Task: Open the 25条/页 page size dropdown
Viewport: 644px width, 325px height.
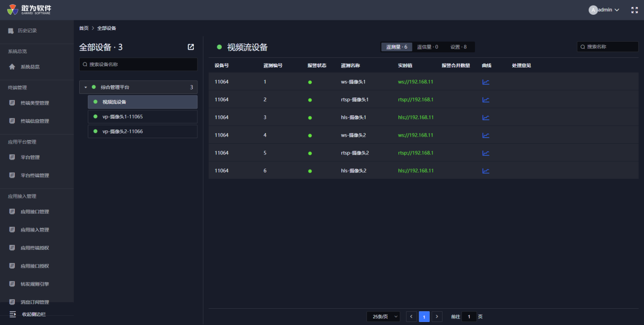Action: [x=383, y=316]
